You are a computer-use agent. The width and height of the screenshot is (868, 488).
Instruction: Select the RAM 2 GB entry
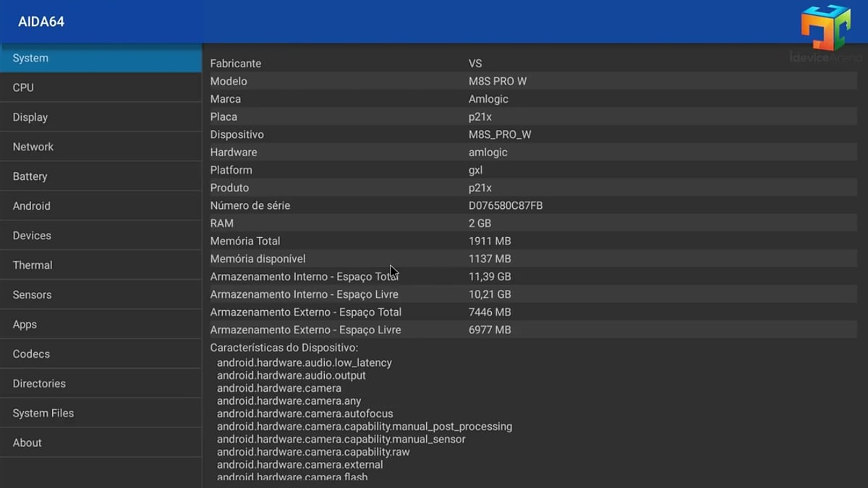434,223
